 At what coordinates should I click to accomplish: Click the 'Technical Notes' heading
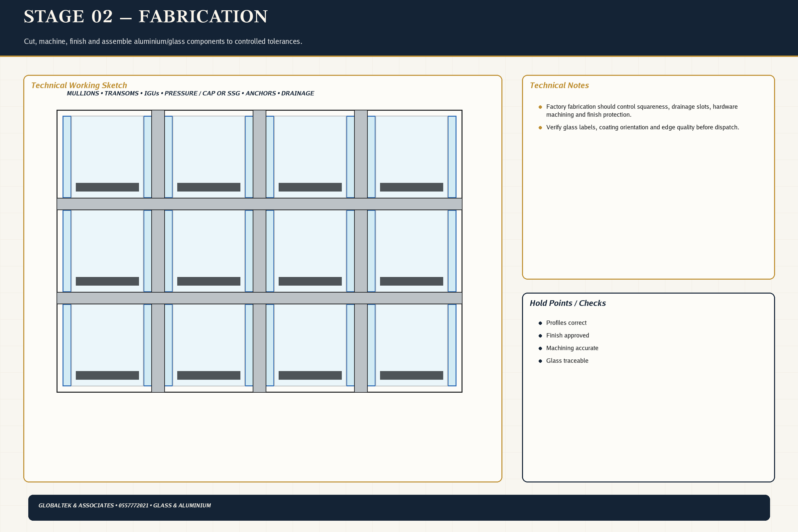[x=559, y=85]
